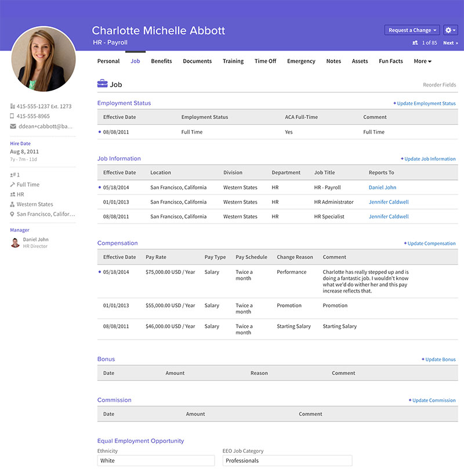
Task: Open Jennifer Caldwell link in HR Administrator row
Action: (x=389, y=202)
